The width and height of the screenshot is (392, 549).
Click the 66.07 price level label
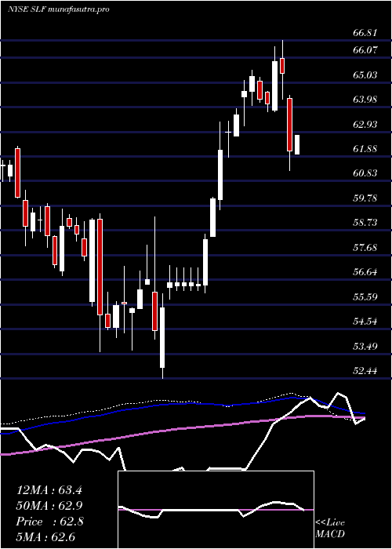tap(365, 50)
